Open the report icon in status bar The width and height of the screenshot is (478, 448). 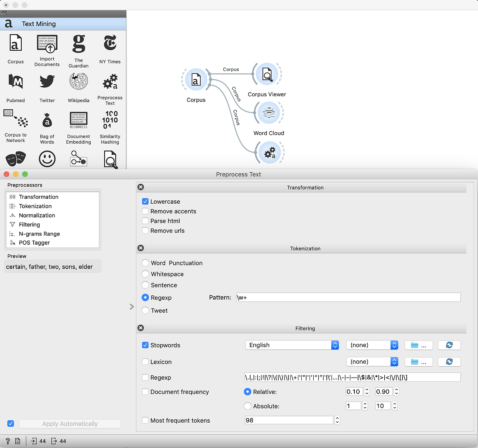point(18,441)
